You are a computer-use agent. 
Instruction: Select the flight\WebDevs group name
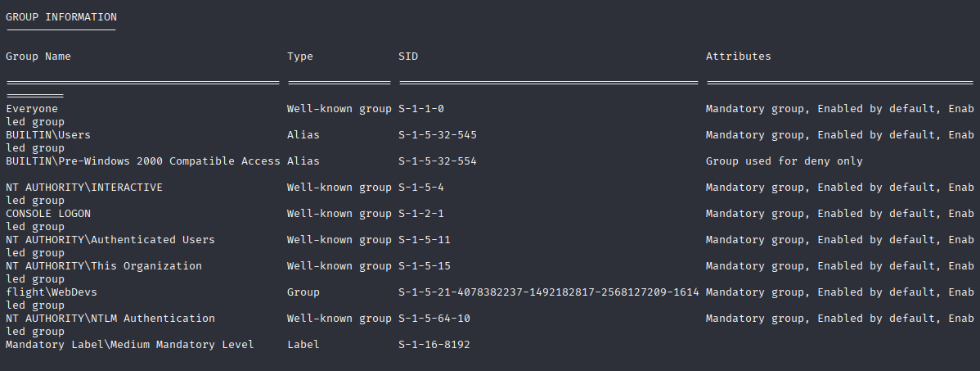(52, 293)
